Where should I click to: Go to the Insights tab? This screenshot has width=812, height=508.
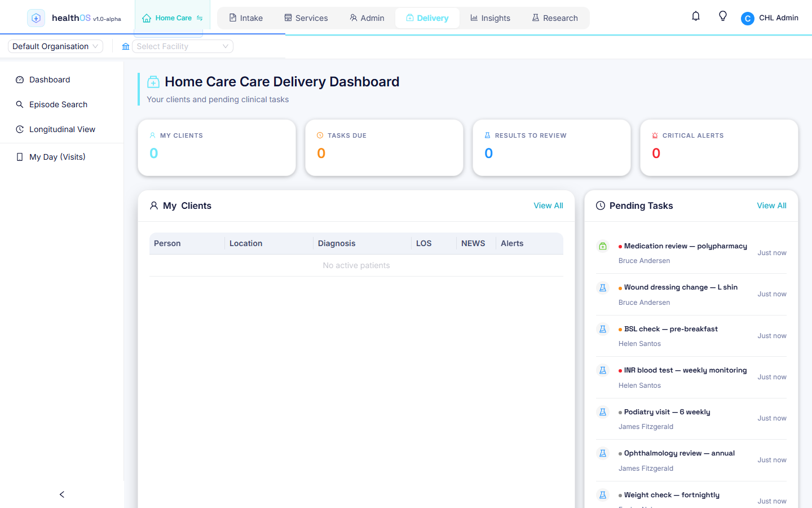tap(490, 18)
